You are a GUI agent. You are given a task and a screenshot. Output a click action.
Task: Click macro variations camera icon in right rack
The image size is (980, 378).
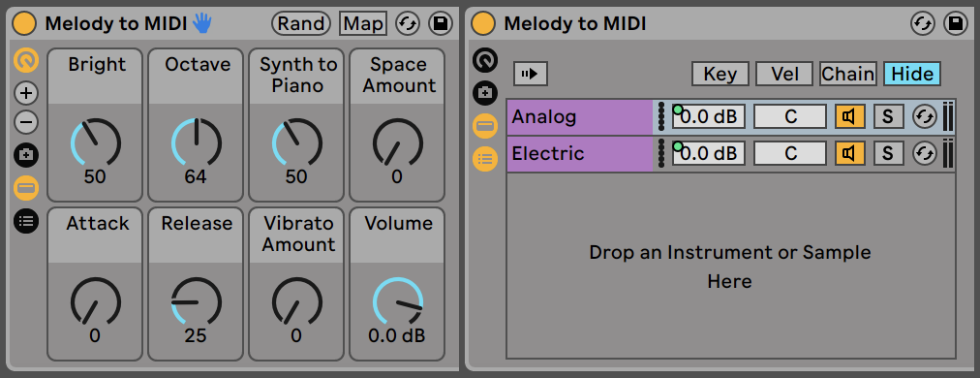coord(485,93)
